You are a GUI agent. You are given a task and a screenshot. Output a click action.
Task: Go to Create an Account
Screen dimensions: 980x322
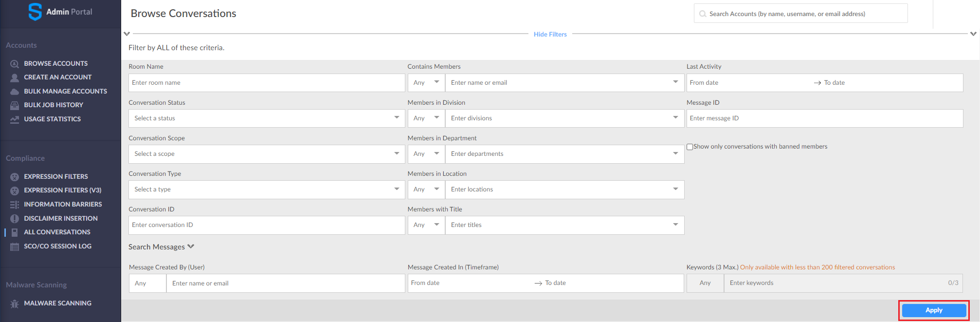click(x=58, y=77)
